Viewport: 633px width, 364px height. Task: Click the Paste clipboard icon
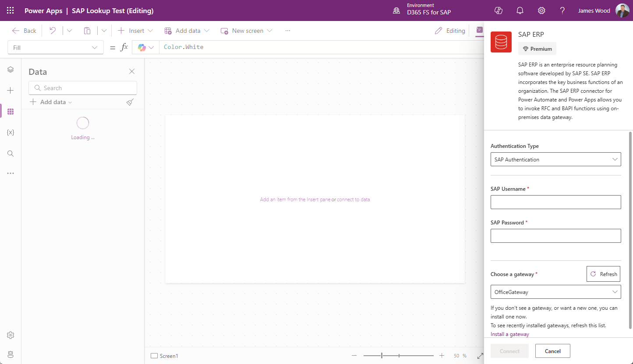tap(87, 31)
